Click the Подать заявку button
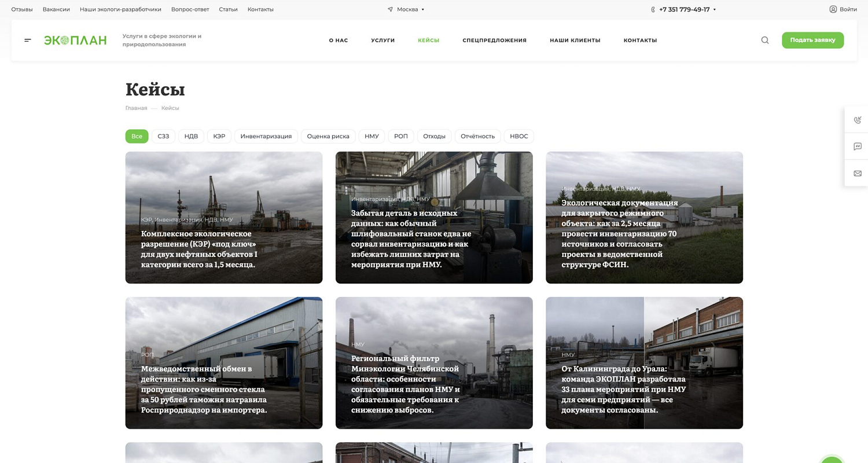 (x=812, y=40)
